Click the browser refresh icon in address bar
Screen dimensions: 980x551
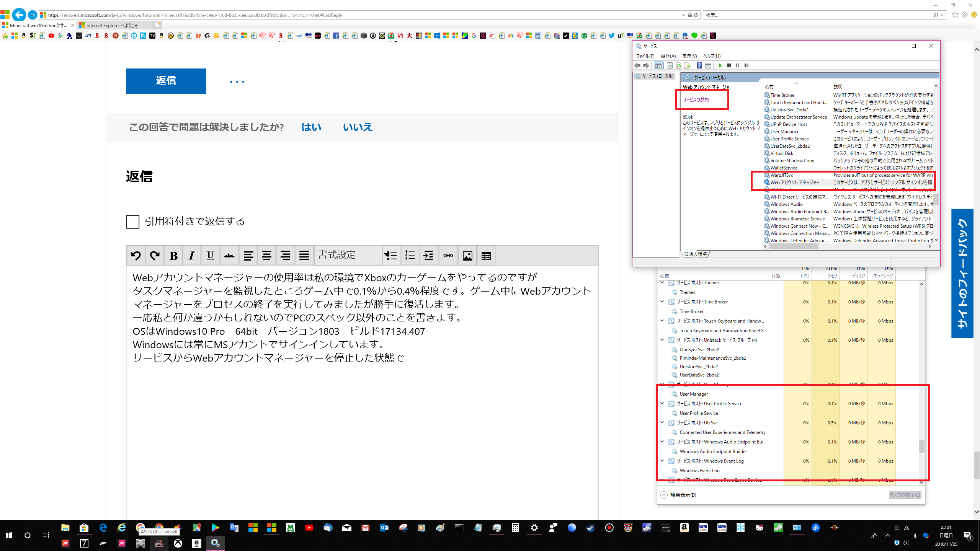pyautogui.click(x=696, y=15)
